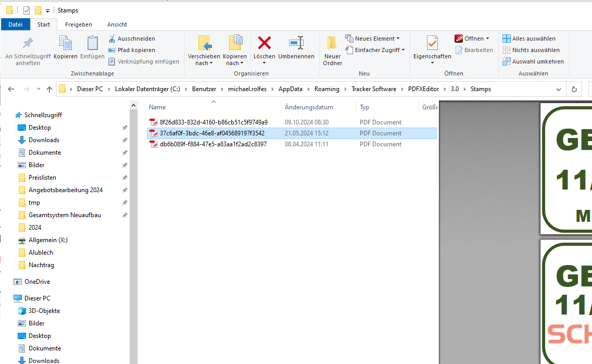Expand the Verschieben nach dropdown

[x=204, y=64]
